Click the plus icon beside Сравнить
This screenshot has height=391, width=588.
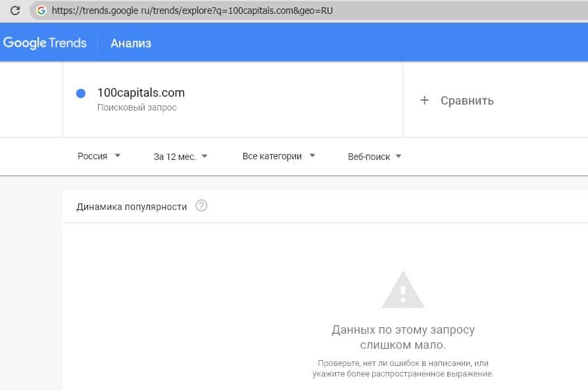pos(424,100)
